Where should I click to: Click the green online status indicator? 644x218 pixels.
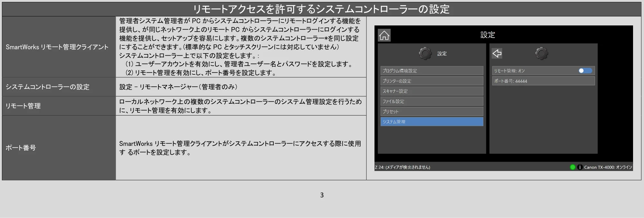[573, 167]
